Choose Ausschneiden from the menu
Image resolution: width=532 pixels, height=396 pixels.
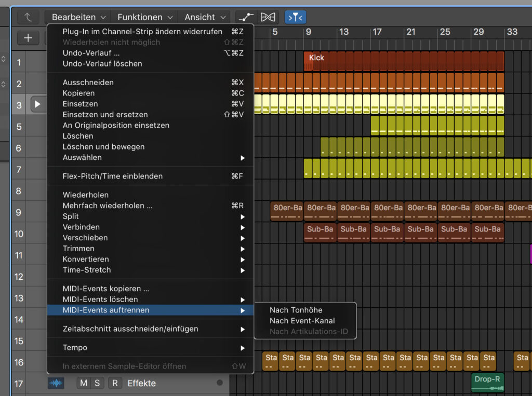pos(150,83)
